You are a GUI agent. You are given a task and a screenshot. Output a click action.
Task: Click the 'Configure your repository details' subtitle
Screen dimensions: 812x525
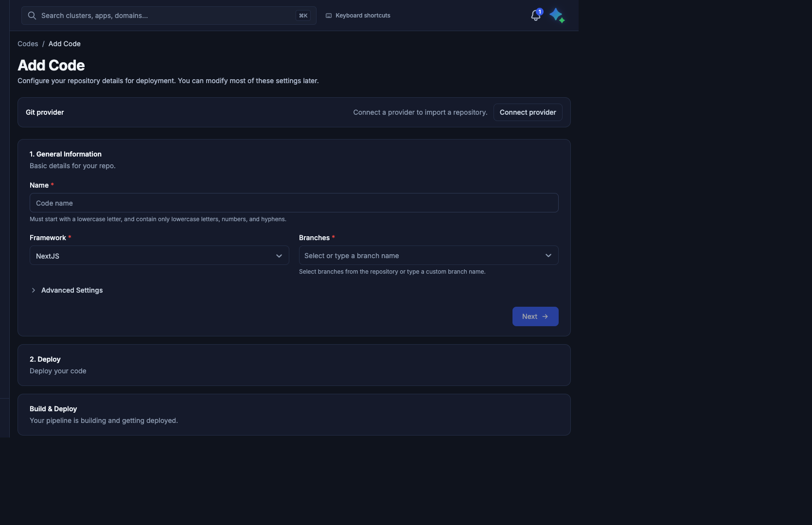168,81
